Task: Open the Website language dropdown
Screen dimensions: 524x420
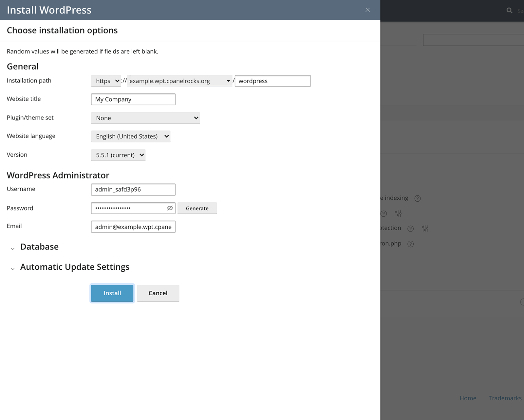Action: point(131,137)
